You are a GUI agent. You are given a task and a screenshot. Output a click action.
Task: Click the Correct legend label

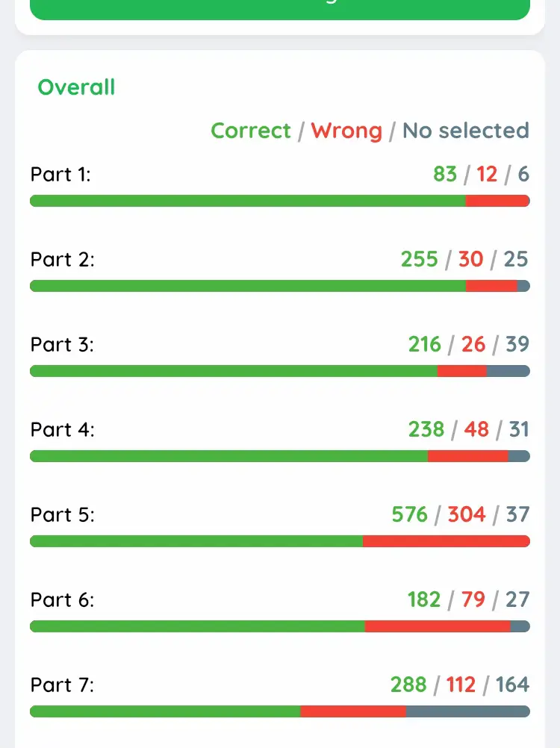click(251, 131)
